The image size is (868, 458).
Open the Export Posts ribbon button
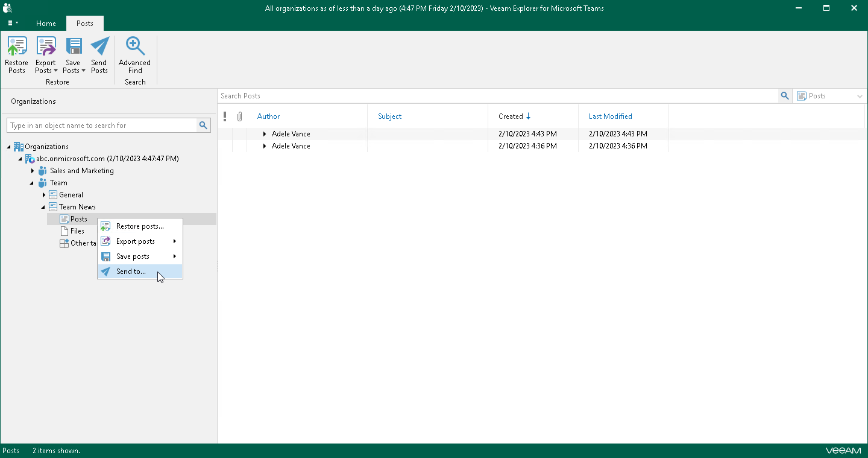tap(46, 54)
